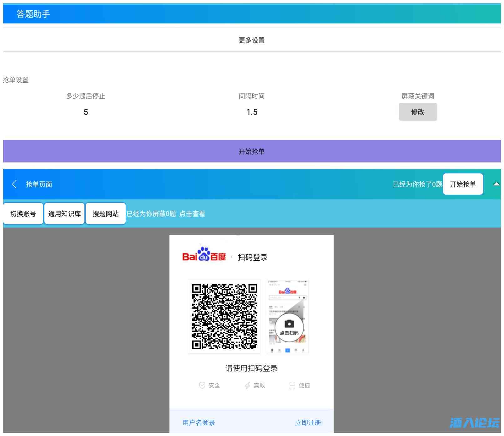Click the 便捷 scan icon
Screen dimensions: 504x436
tap(292, 385)
